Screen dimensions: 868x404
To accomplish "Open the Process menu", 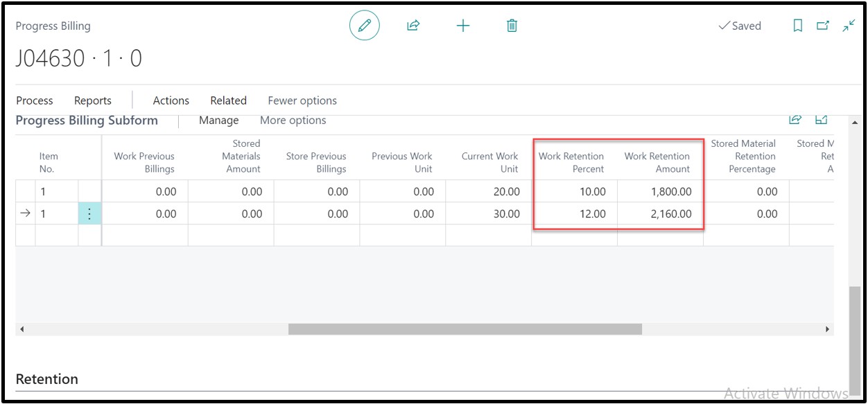I will pos(34,100).
